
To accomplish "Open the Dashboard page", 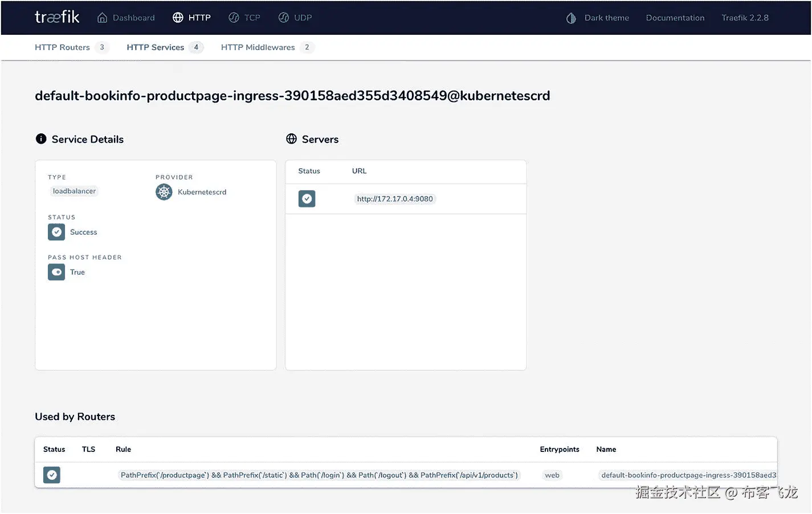I will pos(126,18).
